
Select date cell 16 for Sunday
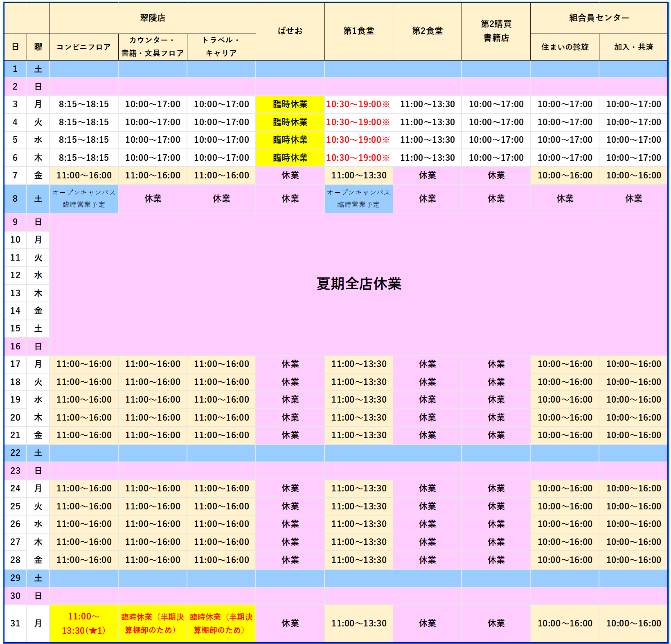pyautogui.click(x=16, y=347)
